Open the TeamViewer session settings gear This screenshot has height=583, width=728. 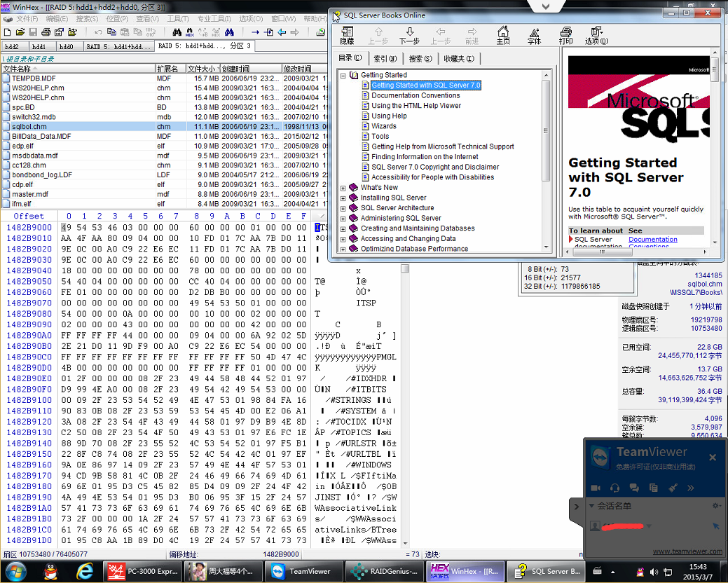pos(716,506)
